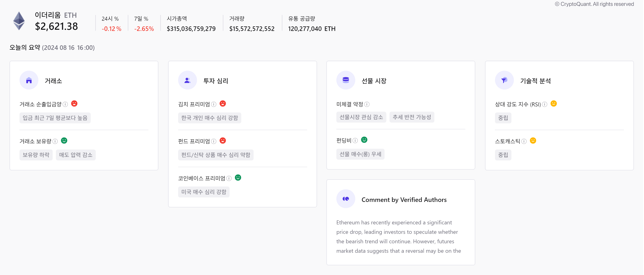The width and height of the screenshot is (644, 275).
Task: Select the 펀드/신탁 상품 매수 심리 약함 tag
Action: tap(216, 155)
